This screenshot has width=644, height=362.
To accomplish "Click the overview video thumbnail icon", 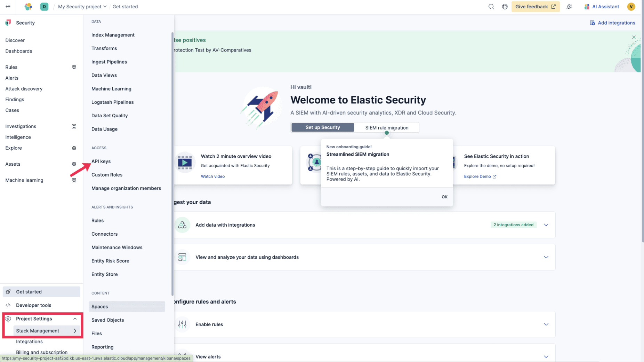I will pyautogui.click(x=185, y=162).
